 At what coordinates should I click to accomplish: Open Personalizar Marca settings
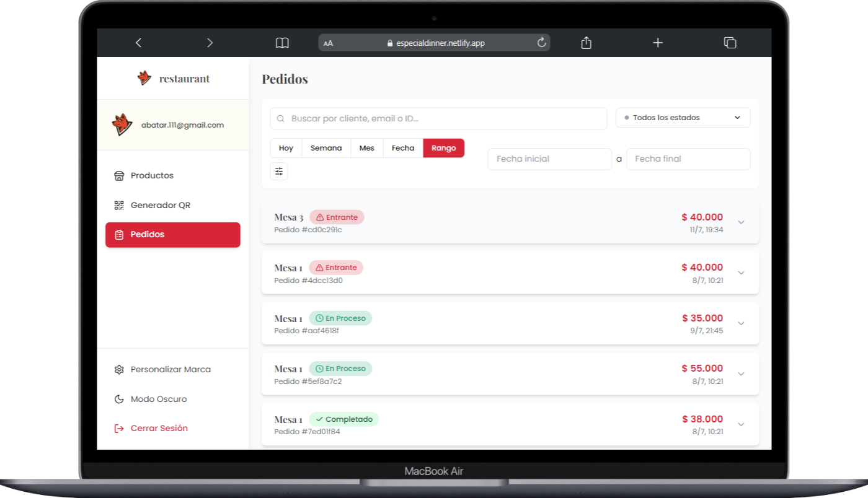pos(170,369)
